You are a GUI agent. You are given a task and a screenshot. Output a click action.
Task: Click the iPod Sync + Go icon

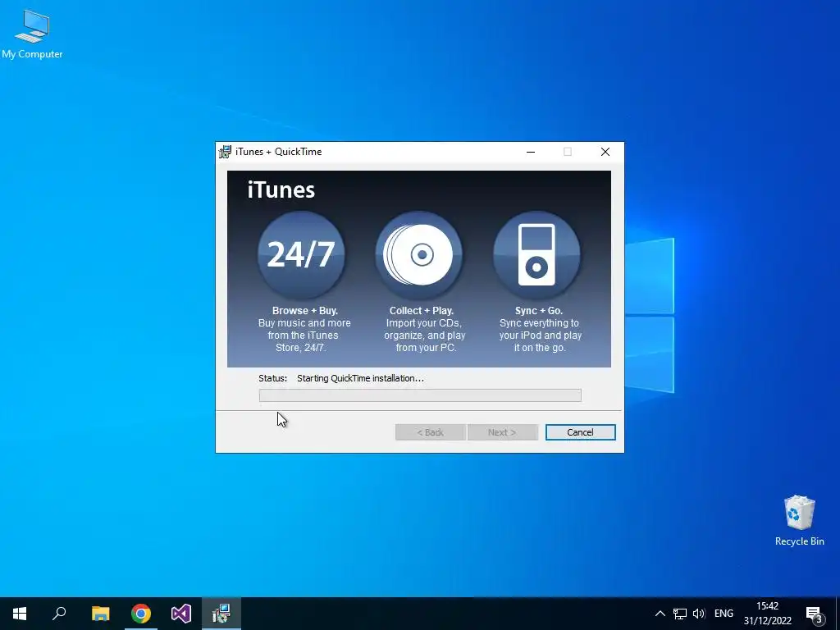click(x=536, y=254)
